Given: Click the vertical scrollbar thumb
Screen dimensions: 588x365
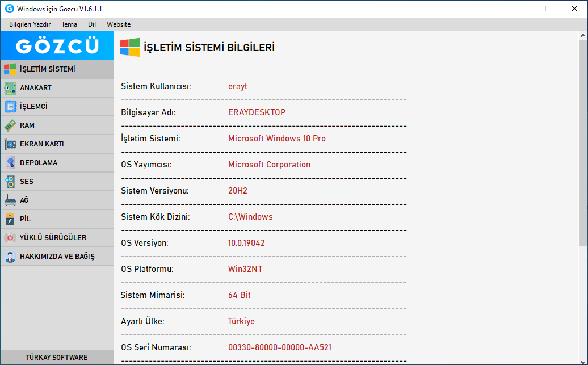Looking at the screenshot, I should click(583, 143).
